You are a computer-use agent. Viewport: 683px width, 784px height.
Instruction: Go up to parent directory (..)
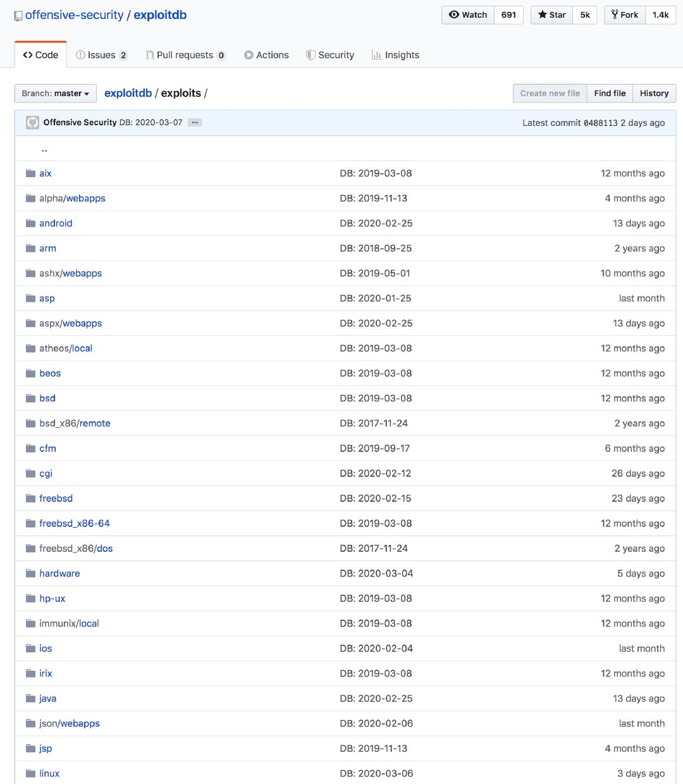tap(44, 149)
